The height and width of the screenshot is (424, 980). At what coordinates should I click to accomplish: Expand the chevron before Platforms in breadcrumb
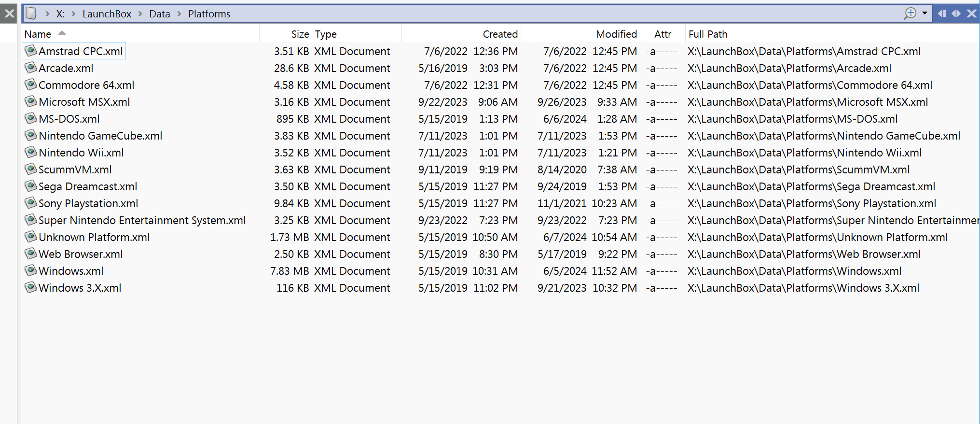(x=179, y=14)
